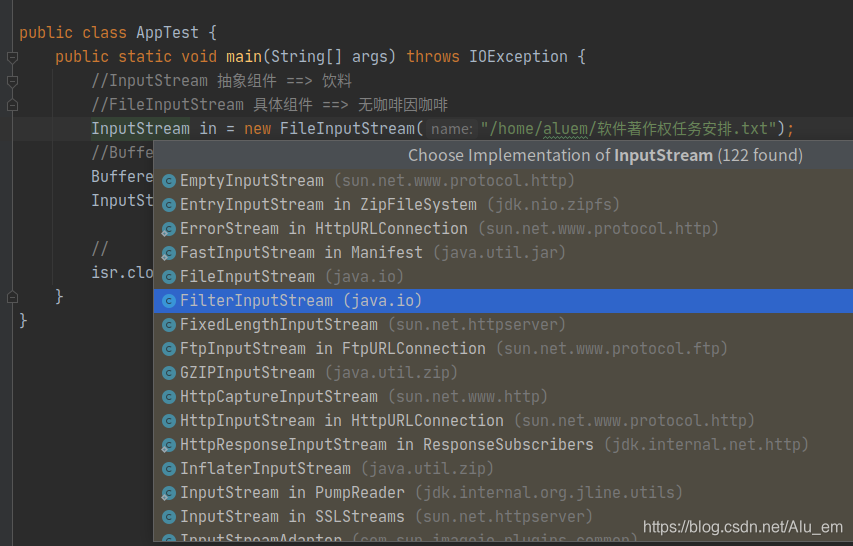
Task: Click the IOException type in method signature
Action: (x=518, y=57)
